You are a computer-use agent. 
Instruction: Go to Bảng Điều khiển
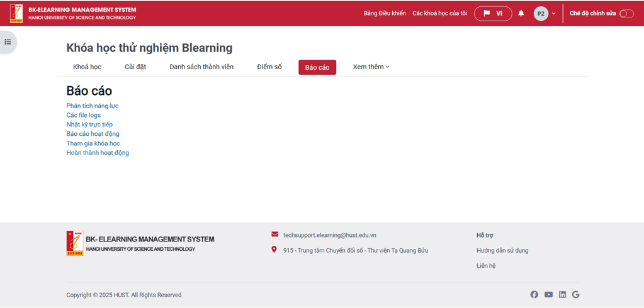point(385,13)
